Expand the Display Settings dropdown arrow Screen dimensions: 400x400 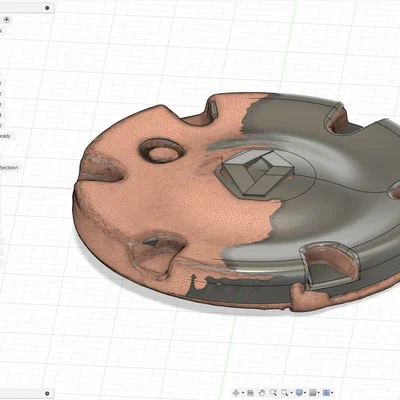(305, 393)
